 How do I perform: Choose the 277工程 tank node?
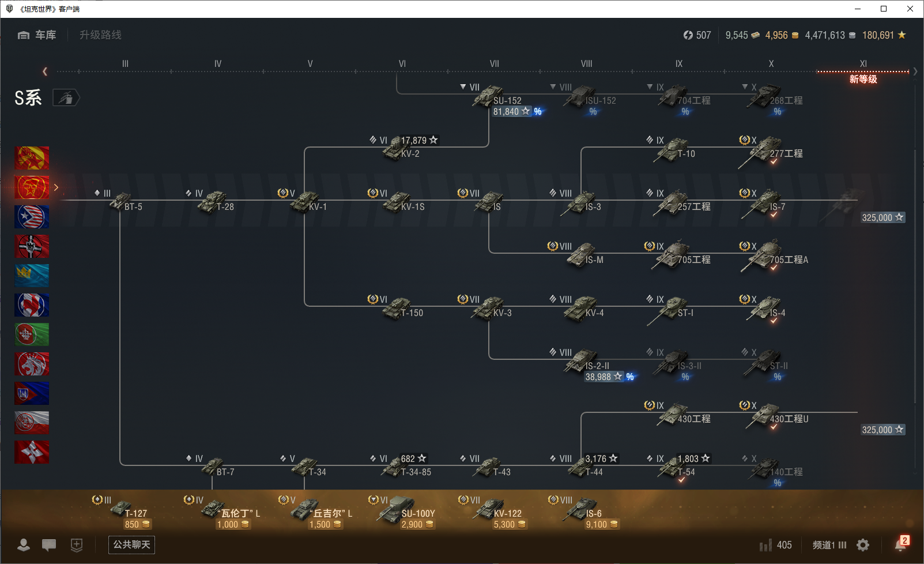click(771, 153)
